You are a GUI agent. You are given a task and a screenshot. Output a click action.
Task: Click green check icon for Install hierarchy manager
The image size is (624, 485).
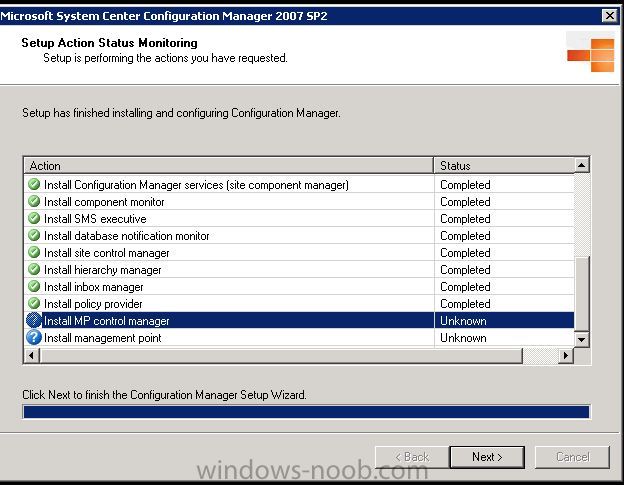tap(34, 270)
